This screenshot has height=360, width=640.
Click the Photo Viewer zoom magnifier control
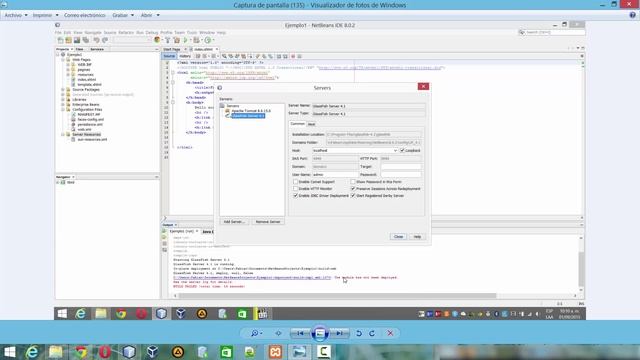(256, 333)
